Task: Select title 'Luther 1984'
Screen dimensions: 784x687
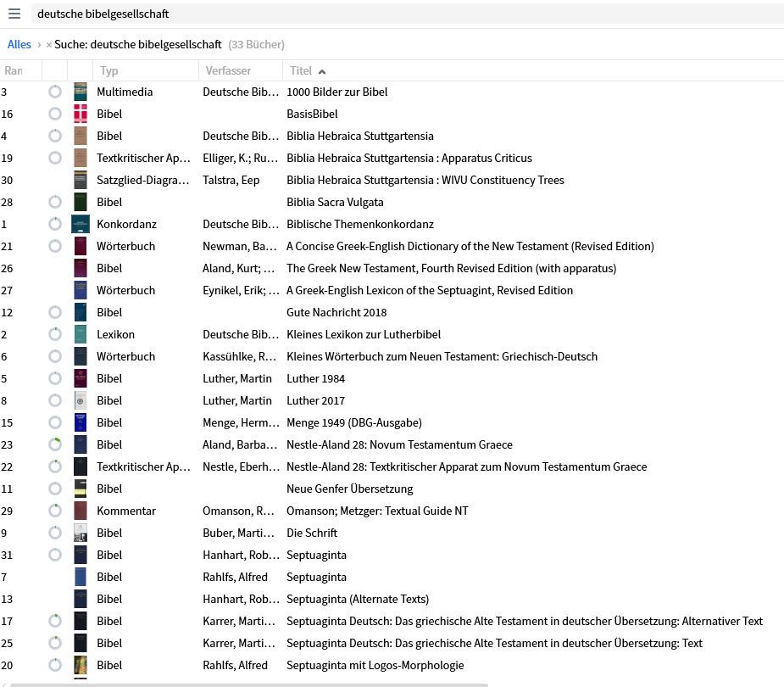Action: click(x=315, y=378)
